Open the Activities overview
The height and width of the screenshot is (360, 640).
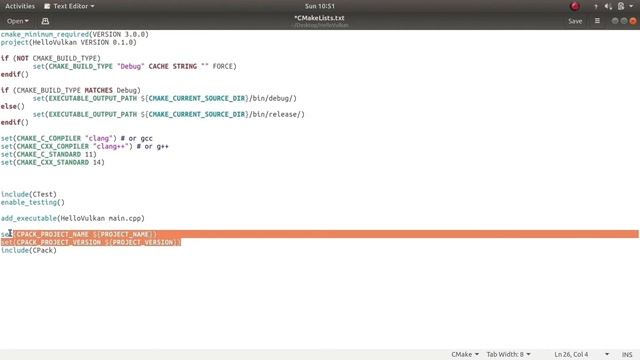pos(20,6)
